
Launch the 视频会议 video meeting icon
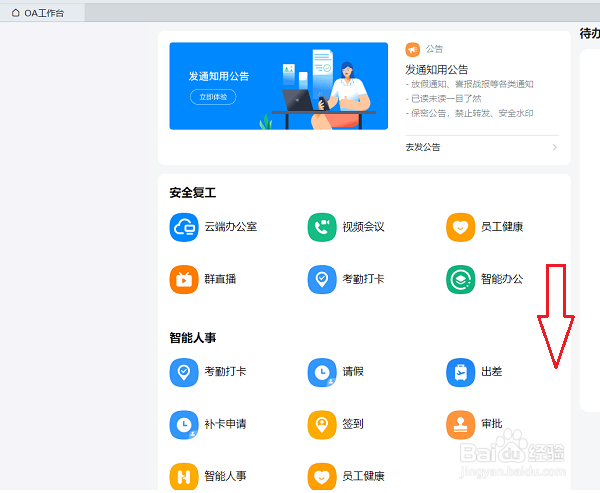tap(322, 227)
